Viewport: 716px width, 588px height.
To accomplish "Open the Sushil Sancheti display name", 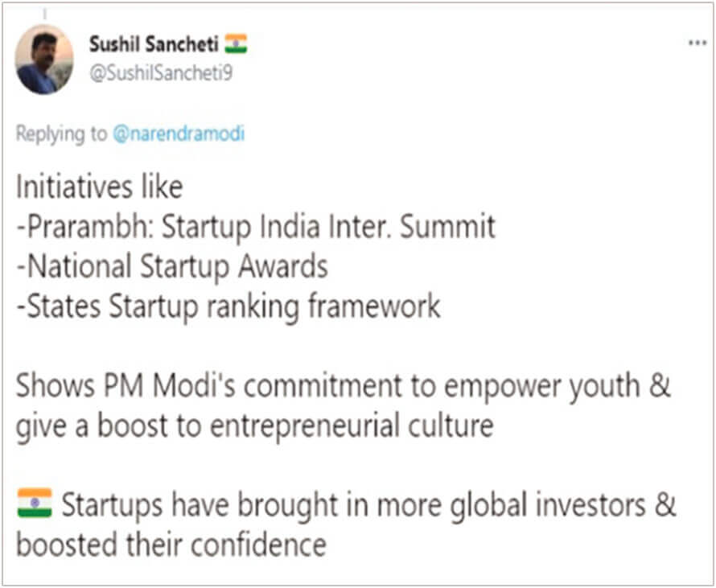I will click(x=154, y=44).
